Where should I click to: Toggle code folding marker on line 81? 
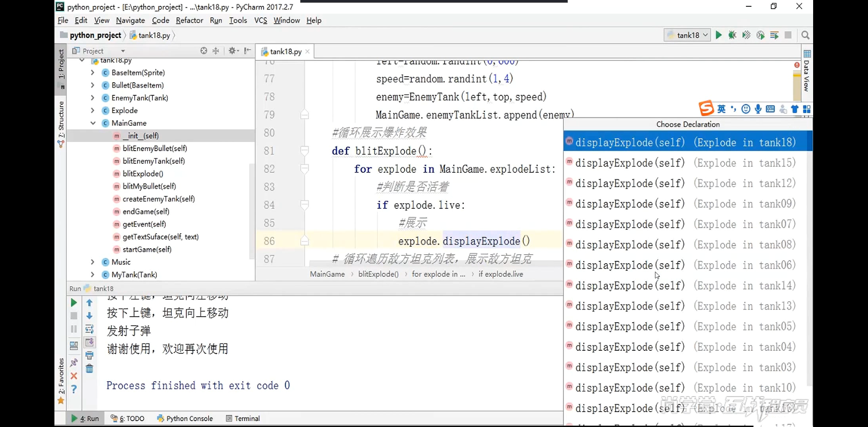[305, 151]
